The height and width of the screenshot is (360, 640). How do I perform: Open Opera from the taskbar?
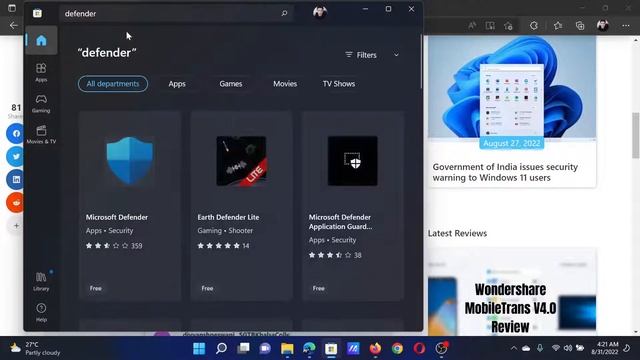tap(419, 348)
